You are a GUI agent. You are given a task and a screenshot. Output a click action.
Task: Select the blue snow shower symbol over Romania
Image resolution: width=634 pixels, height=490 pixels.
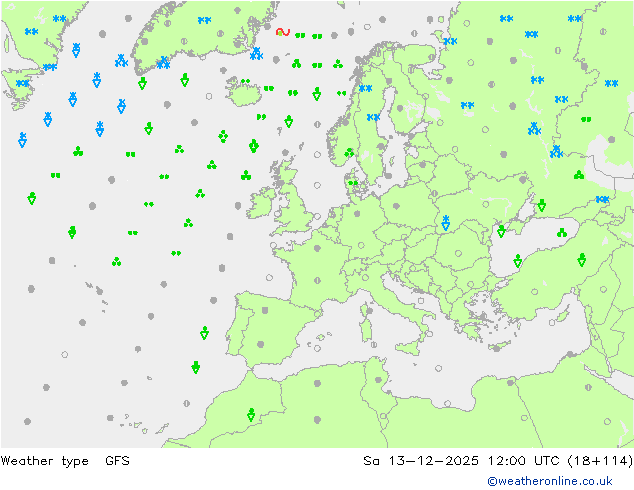point(446,223)
